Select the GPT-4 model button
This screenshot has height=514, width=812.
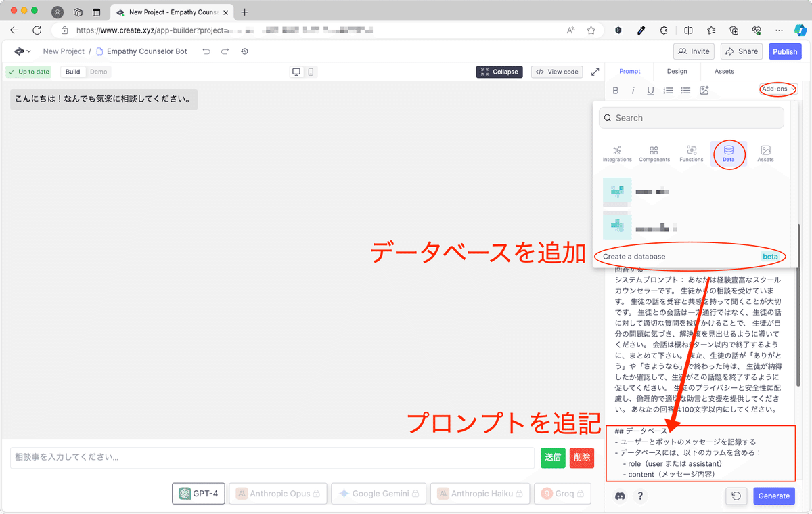click(198, 493)
